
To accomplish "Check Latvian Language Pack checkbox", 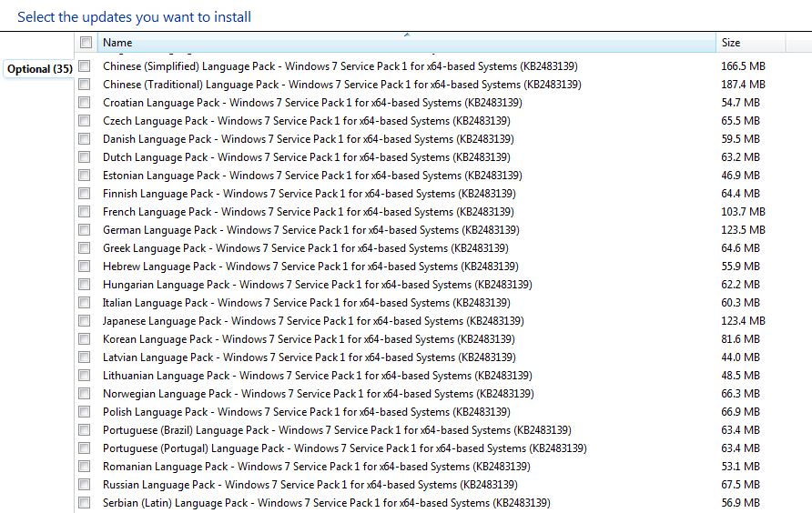I will tap(85, 357).
